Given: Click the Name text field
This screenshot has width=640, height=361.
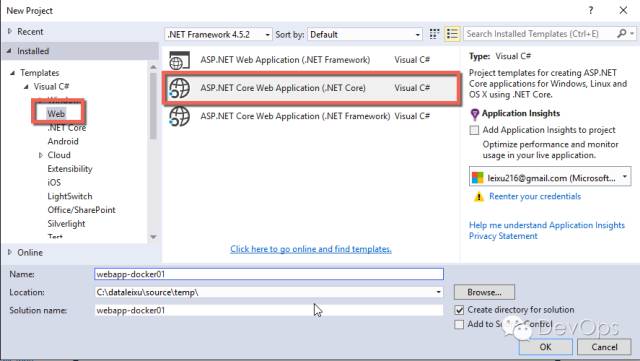Looking at the screenshot, I should pos(269,274).
